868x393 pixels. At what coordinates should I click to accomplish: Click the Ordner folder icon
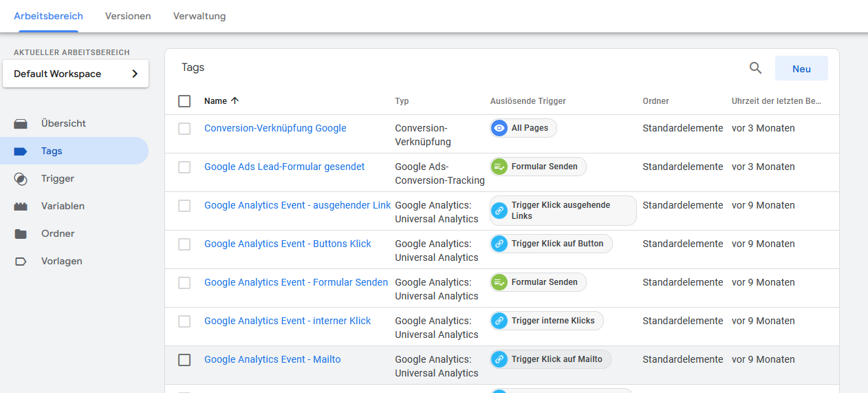21,234
